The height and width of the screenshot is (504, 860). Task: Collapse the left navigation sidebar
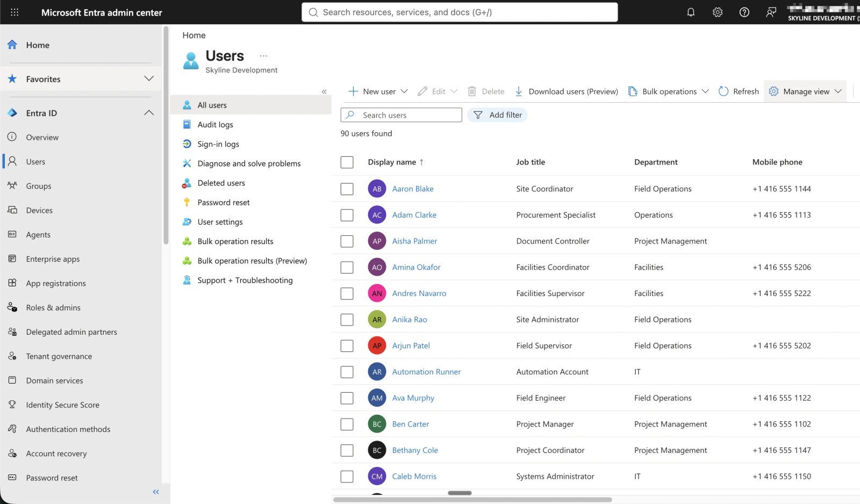[156, 492]
